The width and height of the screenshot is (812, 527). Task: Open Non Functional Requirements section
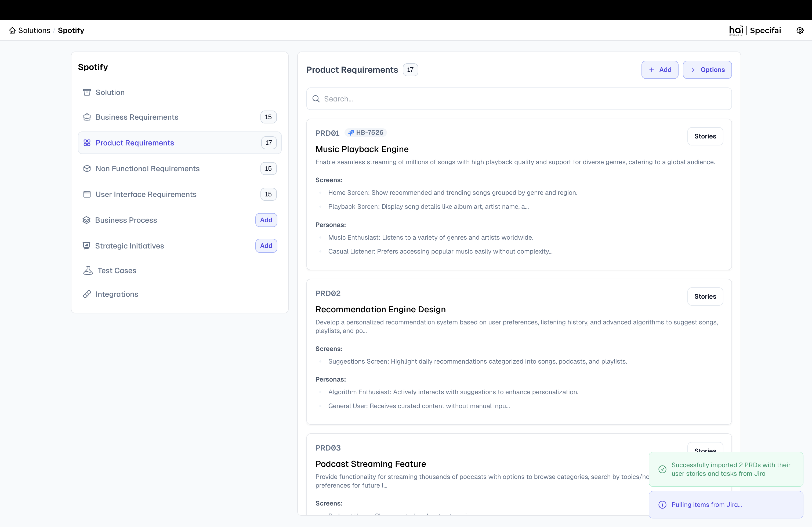180,169
